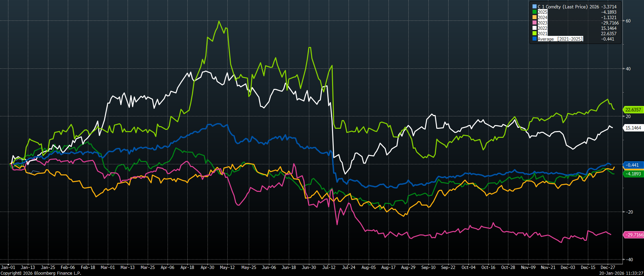This screenshot has height=276, width=644.
Task: Click the -20 tick on the y-axis
Action: [x=629, y=212]
